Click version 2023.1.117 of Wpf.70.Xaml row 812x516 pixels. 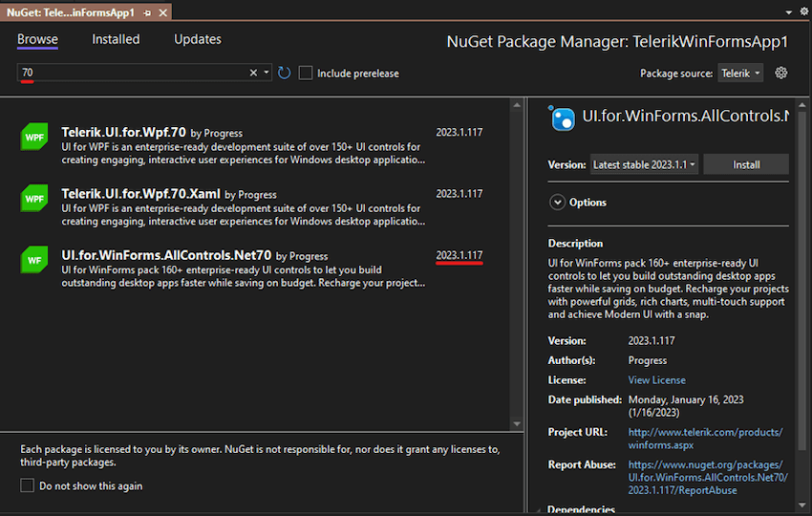(x=459, y=194)
